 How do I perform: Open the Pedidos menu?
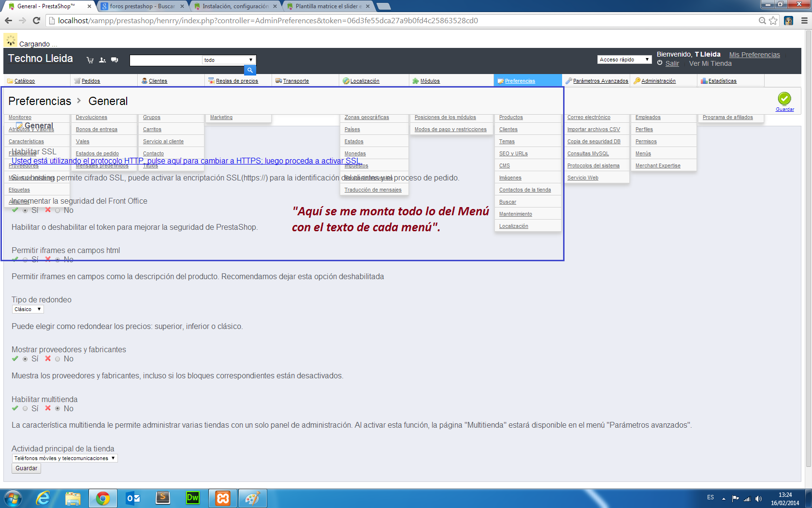click(x=91, y=81)
